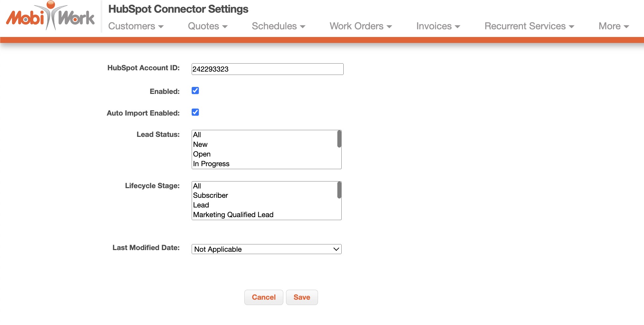The height and width of the screenshot is (325, 644).
Task: Select New in Lead Status list
Action: tap(200, 145)
